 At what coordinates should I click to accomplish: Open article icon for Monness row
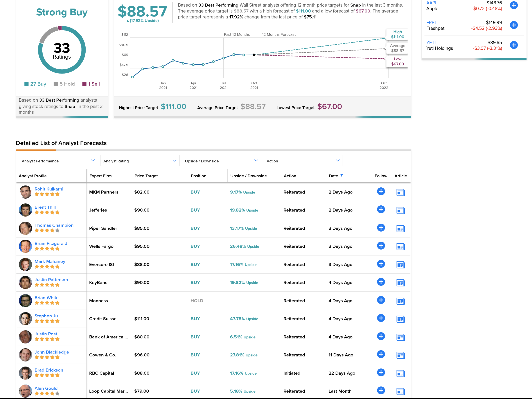pyautogui.click(x=401, y=301)
